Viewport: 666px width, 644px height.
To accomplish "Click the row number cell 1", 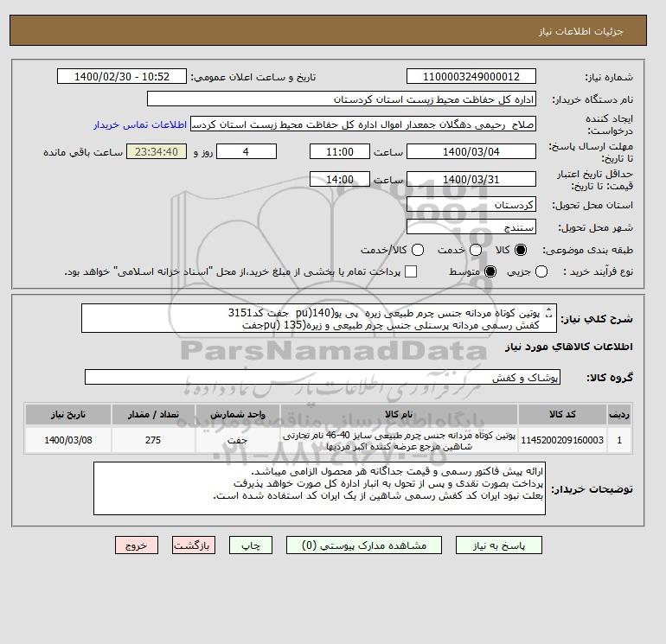I will coord(619,440).
